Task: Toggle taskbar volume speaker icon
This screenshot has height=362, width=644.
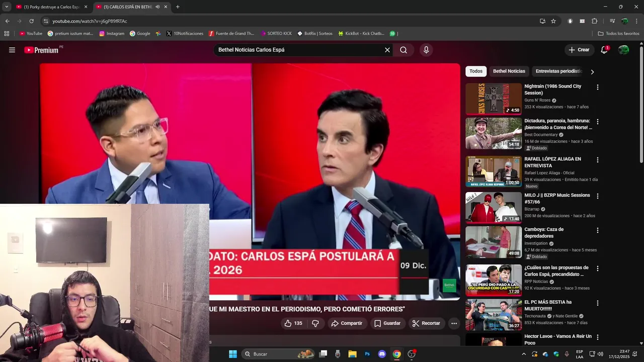Action: [x=600, y=354]
